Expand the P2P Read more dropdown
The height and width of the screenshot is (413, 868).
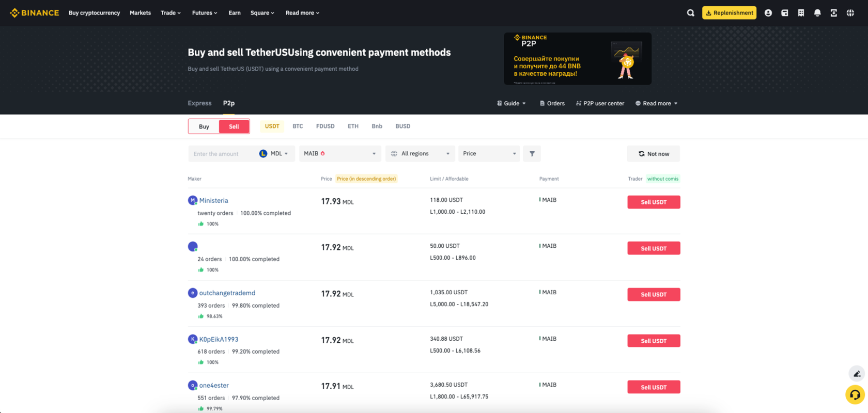point(657,103)
